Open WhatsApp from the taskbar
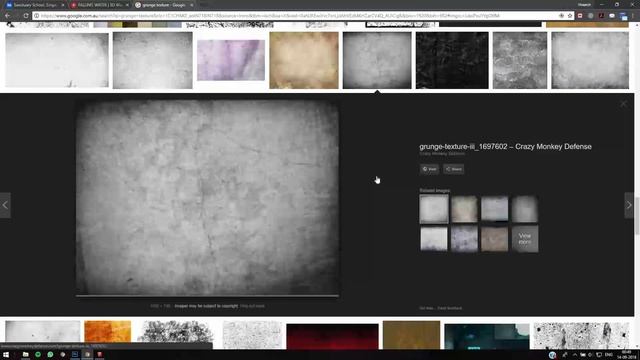The width and height of the screenshot is (640, 360). 50,355
